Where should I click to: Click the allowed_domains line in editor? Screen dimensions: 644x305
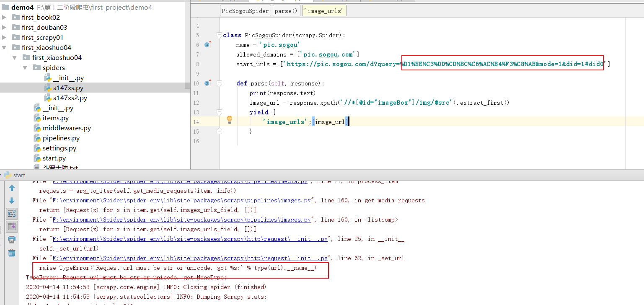coord(297,54)
